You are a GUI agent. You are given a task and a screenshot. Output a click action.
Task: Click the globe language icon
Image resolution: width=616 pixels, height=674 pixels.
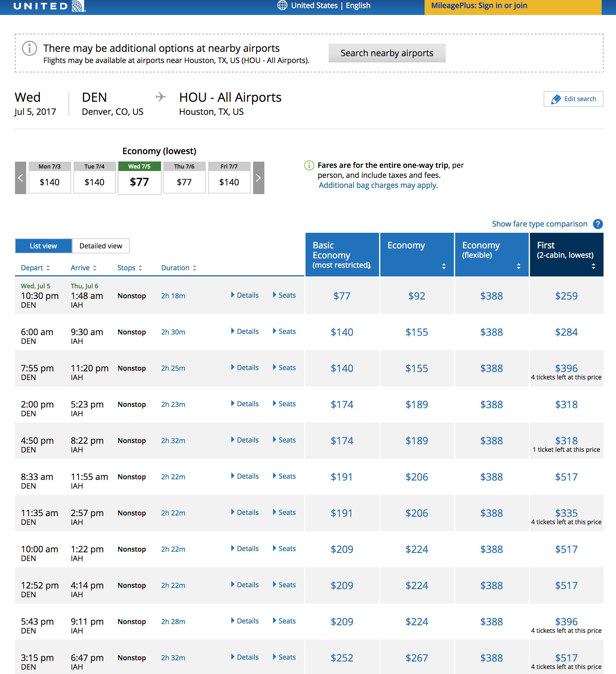tap(282, 5)
